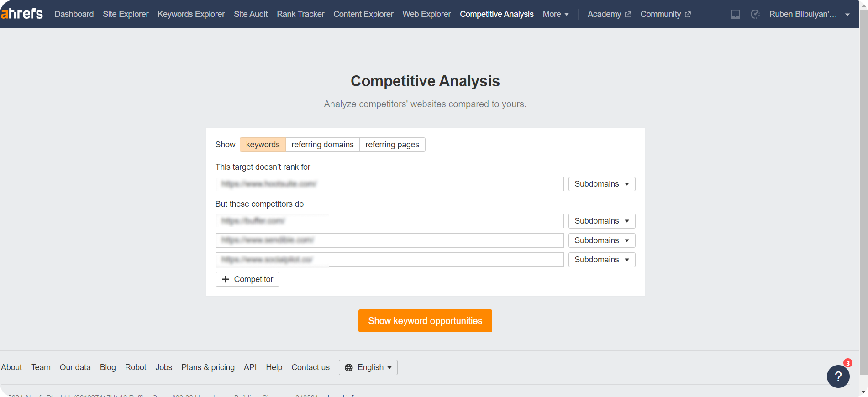Open the notifications panel icon
This screenshot has height=397, width=868.
tap(735, 14)
